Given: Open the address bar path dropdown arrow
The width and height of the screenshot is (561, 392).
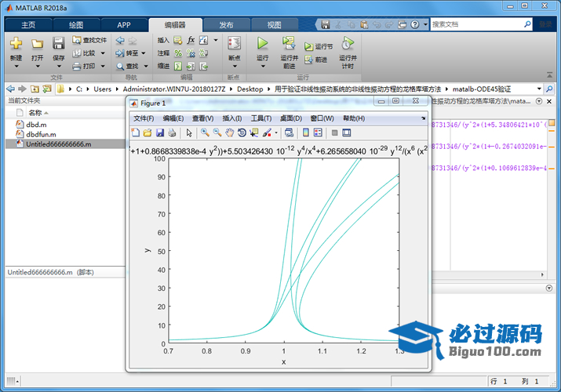Looking at the screenshot, I should [x=539, y=89].
